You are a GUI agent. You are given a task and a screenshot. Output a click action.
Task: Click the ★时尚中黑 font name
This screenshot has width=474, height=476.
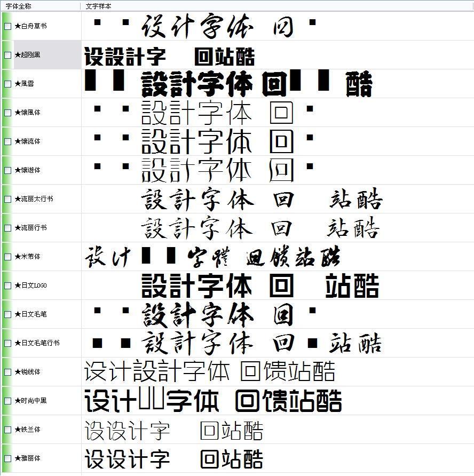point(30,401)
